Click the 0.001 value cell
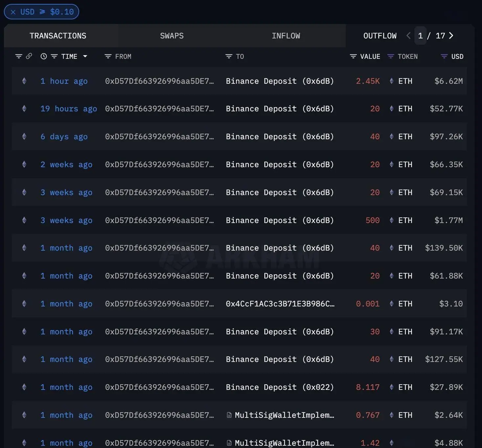 tap(368, 304)
